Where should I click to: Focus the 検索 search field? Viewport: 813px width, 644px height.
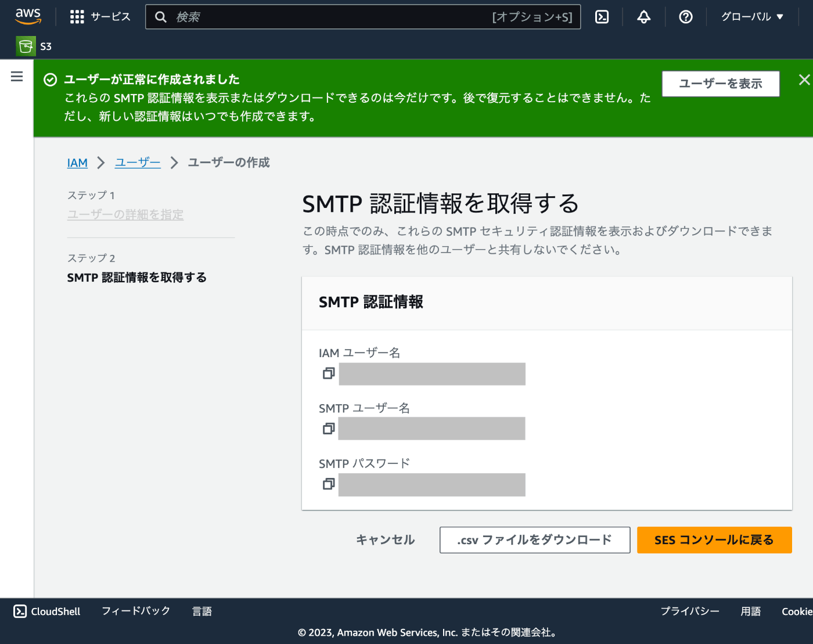click(x=363, y=17)
